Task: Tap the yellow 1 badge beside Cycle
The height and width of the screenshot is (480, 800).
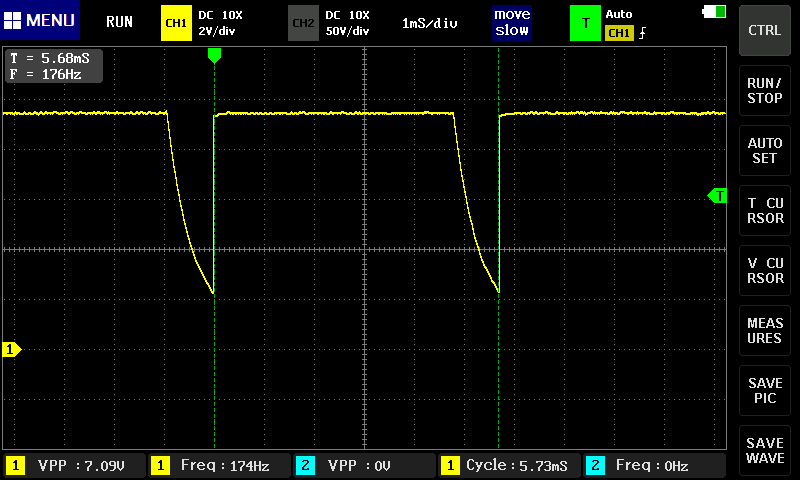Action: (451, 465)
